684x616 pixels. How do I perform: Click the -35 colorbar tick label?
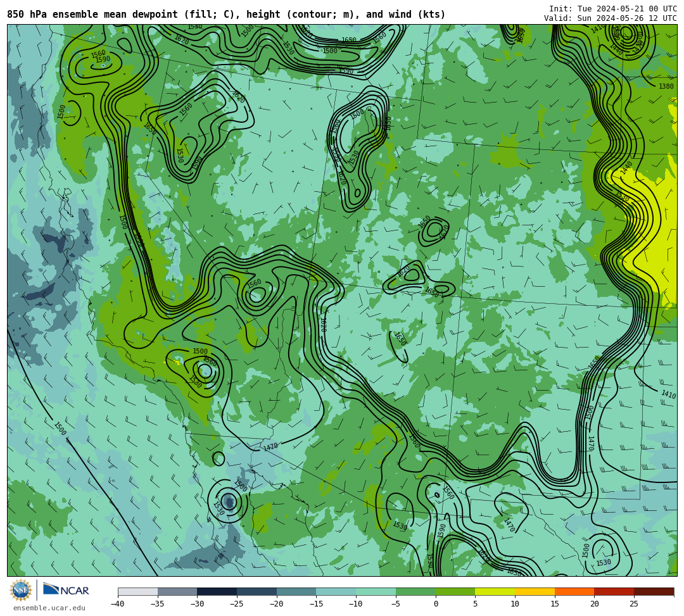click(157, 604)
